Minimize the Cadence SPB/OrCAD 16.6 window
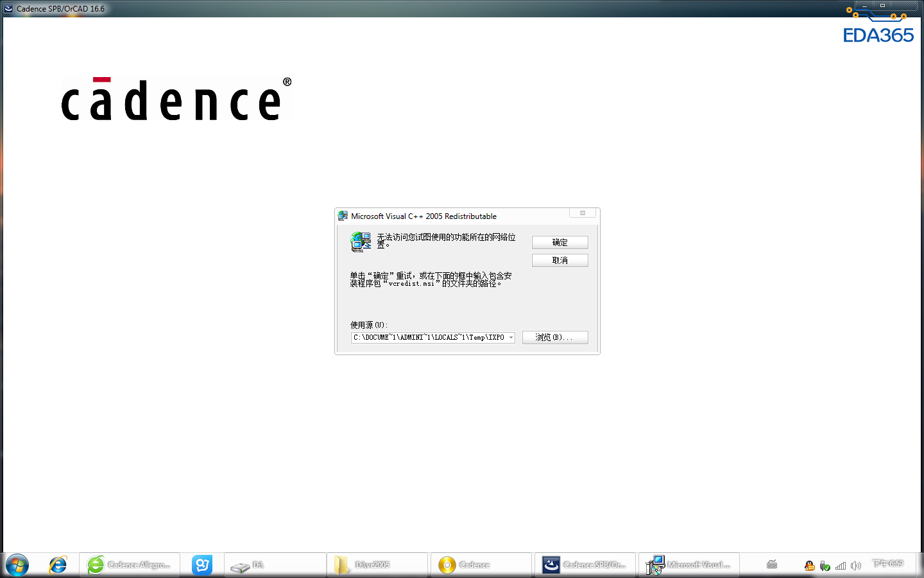The width and height of the screenshot is (924, 578). tap(864, 5)
